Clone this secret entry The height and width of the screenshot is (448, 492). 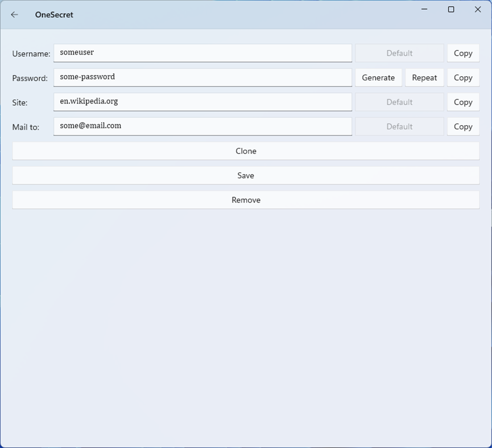246,151
